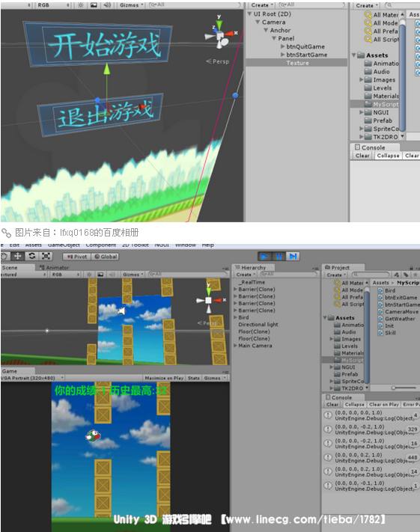Click the Search by Type icon in lower Project panel
Viewport: 420px width, 532px height.
click(x=397, y=275)
